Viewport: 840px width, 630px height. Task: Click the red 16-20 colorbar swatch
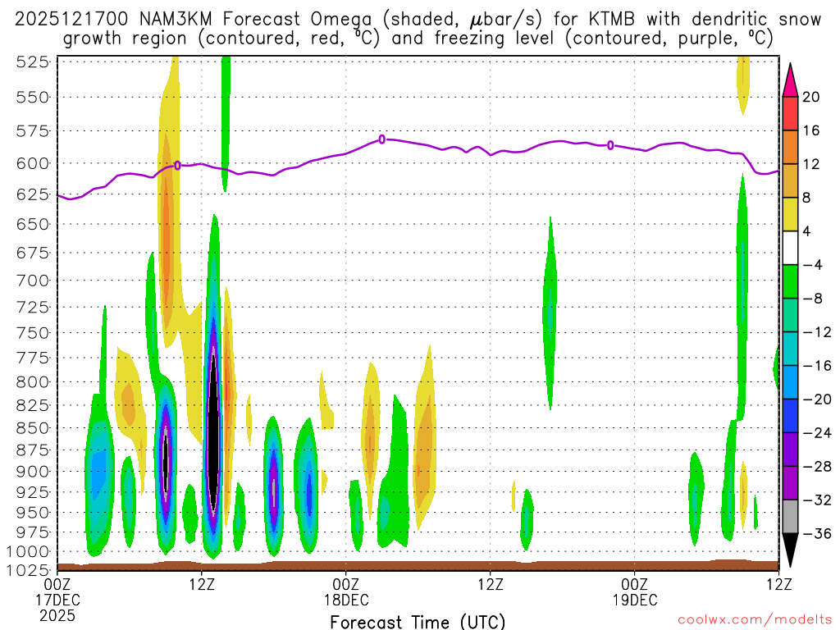pyautogui.click(x=790, y=113)
